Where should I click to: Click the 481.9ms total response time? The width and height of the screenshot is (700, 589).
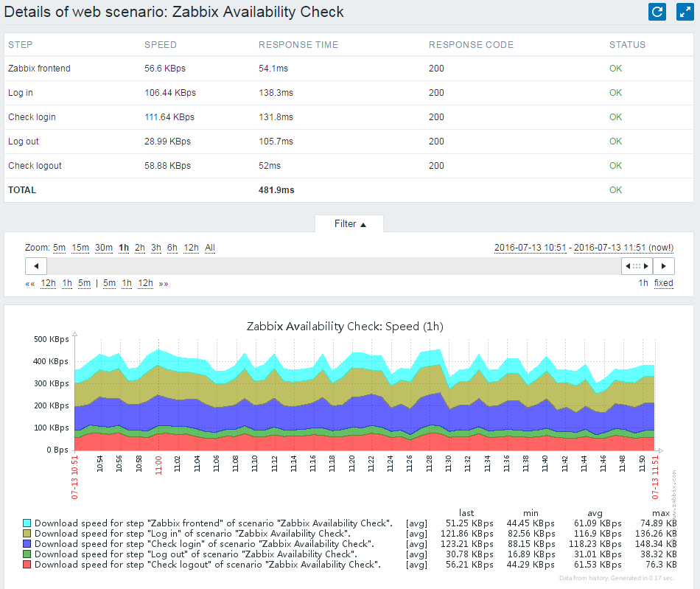pyautogui.click(x=276, y=189)
